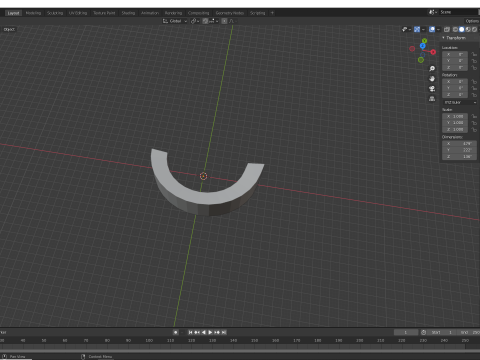Click Rotation X field
This screenshot has height=360, width=480.
point(455,82)
